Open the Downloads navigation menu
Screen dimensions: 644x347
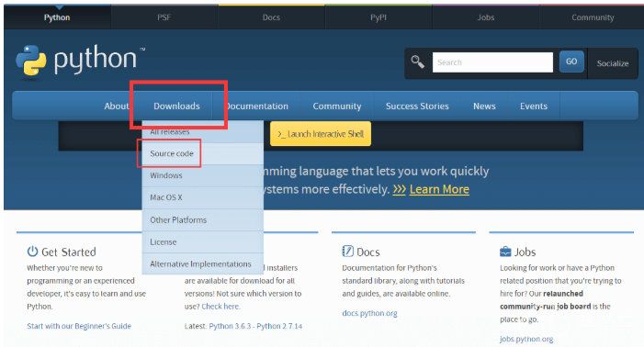tap(176, 106)
